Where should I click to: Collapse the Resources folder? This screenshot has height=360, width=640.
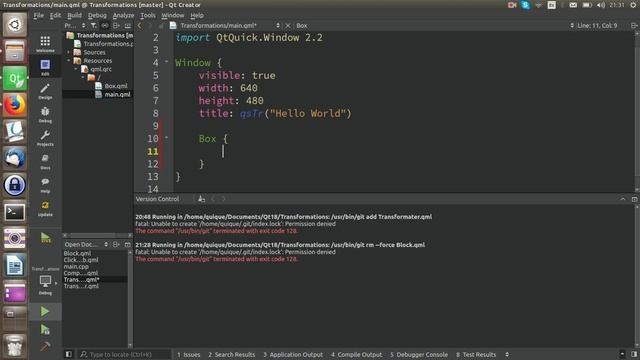pos(69,60)
